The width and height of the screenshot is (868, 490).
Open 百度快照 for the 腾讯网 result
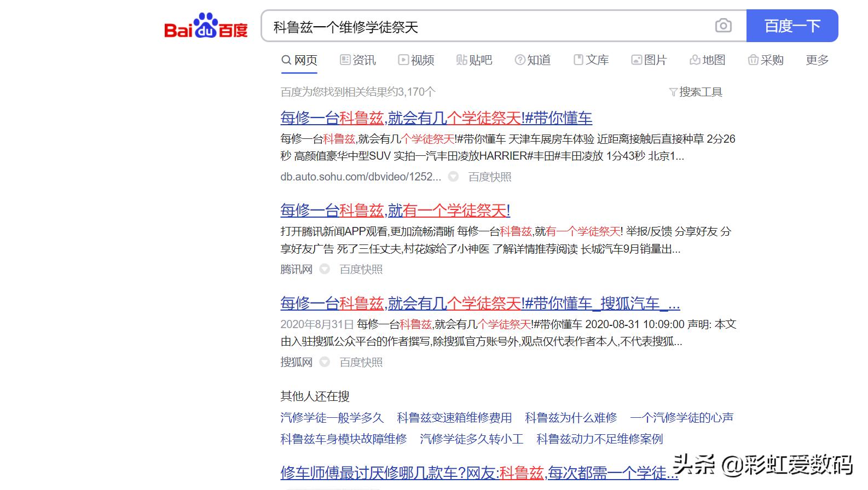pos(361,269)
